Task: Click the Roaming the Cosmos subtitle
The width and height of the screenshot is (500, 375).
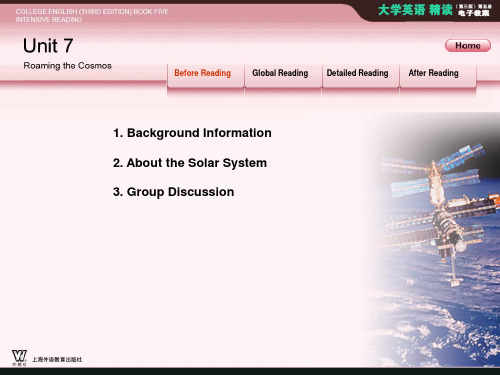Action: coord(67,66)
